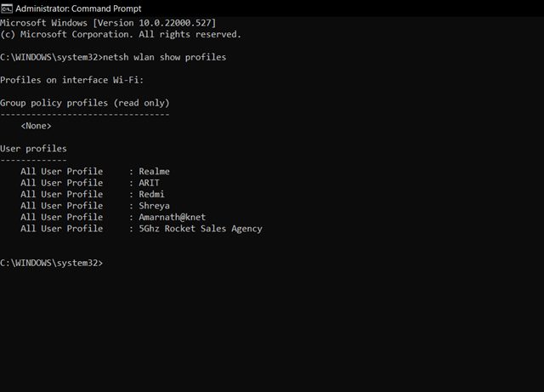Click the All User Profile label beside Realme
544x392 pixels.
point(62,172)
